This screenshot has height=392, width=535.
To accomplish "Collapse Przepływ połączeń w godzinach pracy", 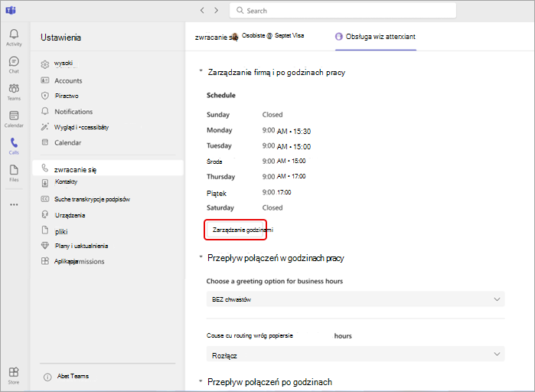I will pyautogui.click(x=201, y=256).
